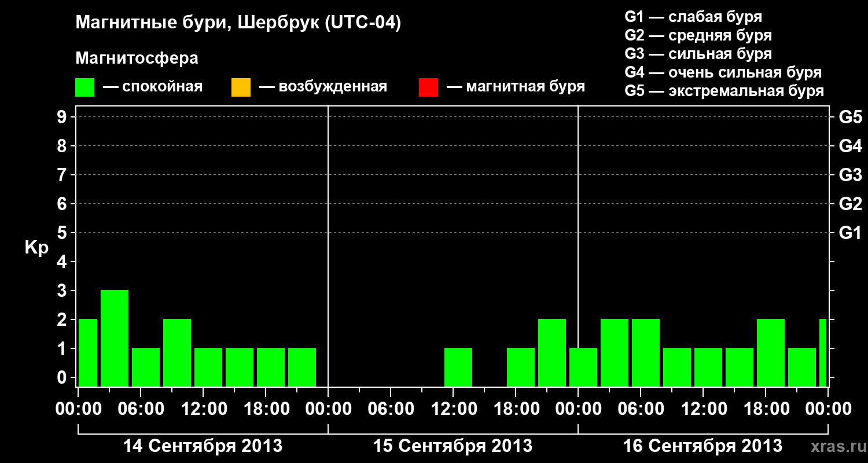The height and width of the screenshot is (463, 868).
Task: Click the 'G1' label on right axis
Action: (850, 233)
